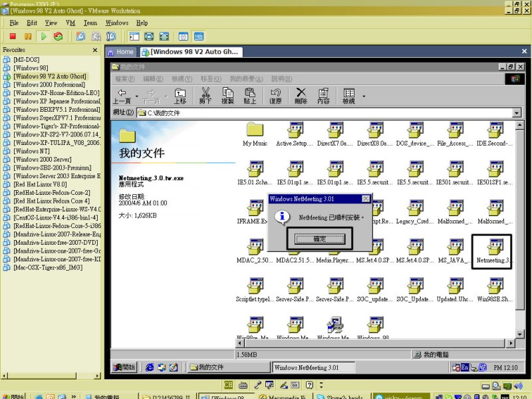
Task: Click the Properties (內容) toolbar button
Action: (323, 96)
